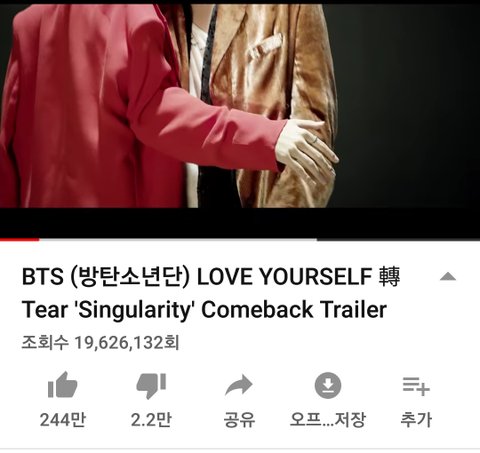This screenshot has height=453, width=480.
Task: Like the video with thumbs-up icon
Action: (x=63, y=385)
